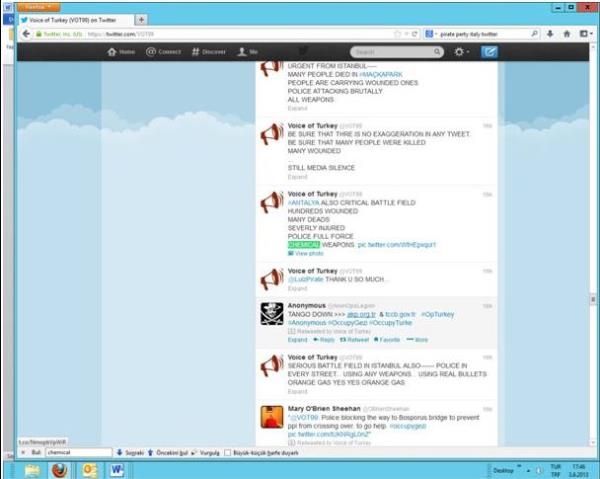Open More options on Anonymous tweet
This screenshot has height=479, width=600.
(418, 340)
